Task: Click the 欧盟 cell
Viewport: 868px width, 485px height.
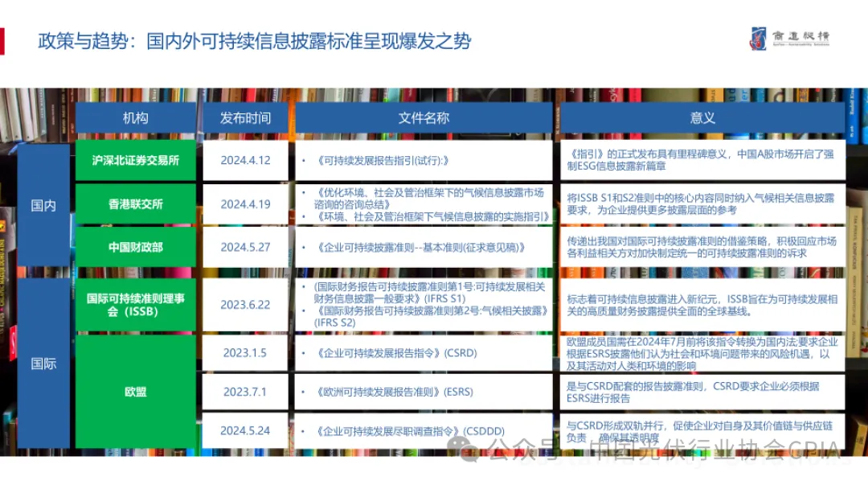Action: (x=136, y=392)
